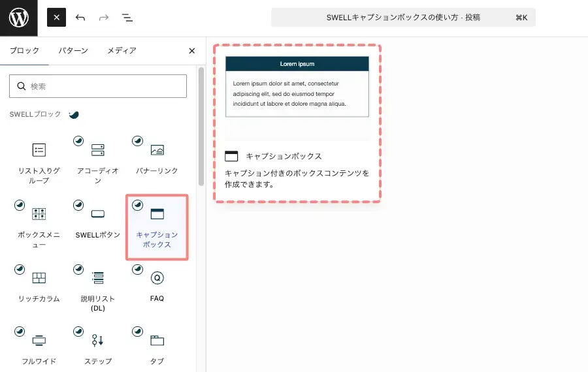
Task: Undo the last edit
Action: click(80, 17)
